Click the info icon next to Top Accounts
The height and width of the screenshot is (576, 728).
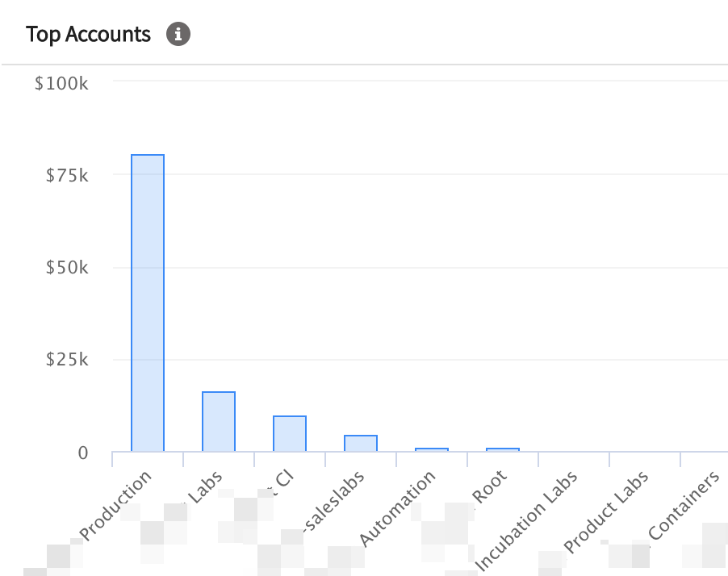point(178,34)
